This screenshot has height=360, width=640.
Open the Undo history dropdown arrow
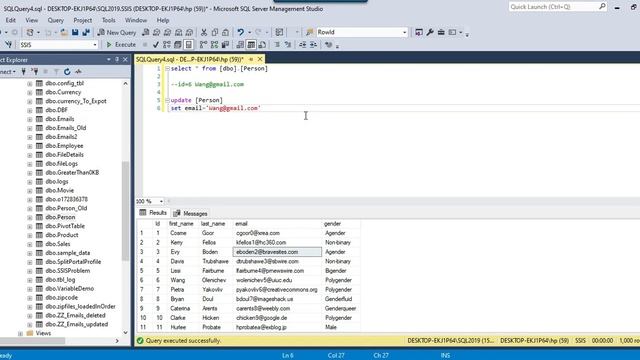tap(249, 32)
